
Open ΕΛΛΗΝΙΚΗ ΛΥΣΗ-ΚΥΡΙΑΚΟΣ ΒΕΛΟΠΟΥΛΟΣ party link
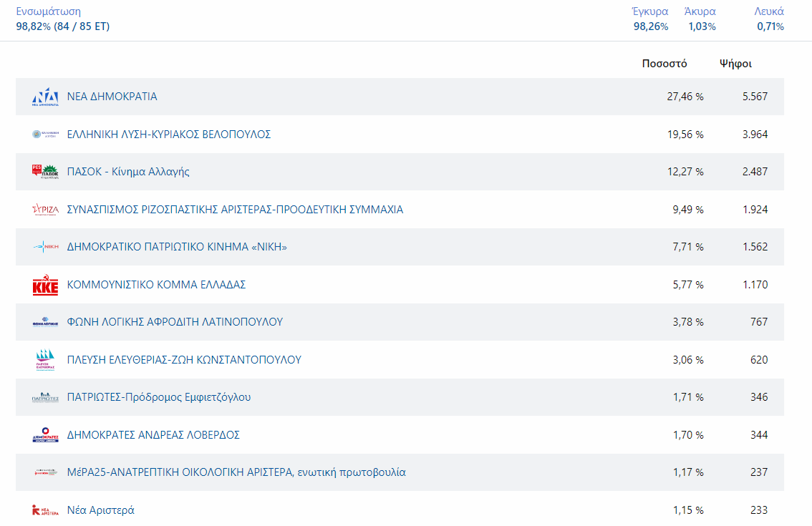[x=169, y=135]
